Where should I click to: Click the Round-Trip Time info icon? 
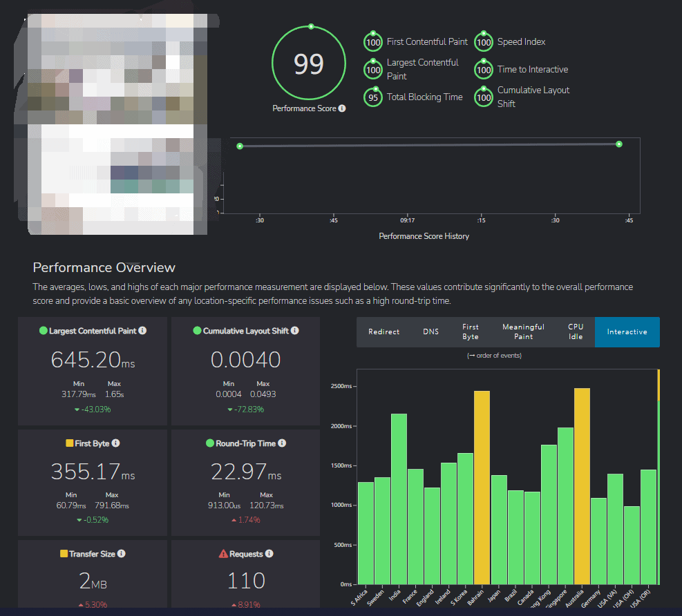click(x=282, y=443)
